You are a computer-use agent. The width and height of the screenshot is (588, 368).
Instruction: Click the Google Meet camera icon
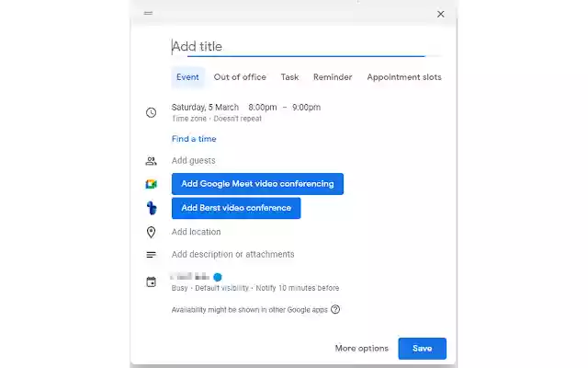pyautogui.click(x=152, y=184)
